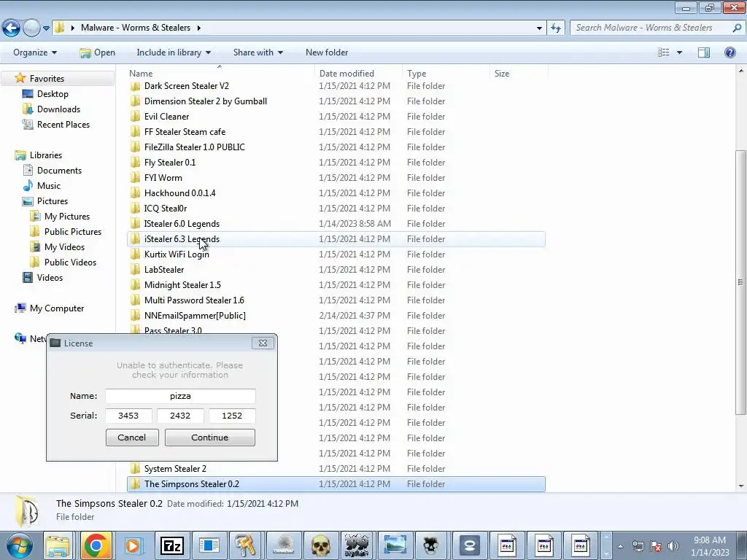
Task: Click the file list vertical scrollbar
Action: [741, 281]
